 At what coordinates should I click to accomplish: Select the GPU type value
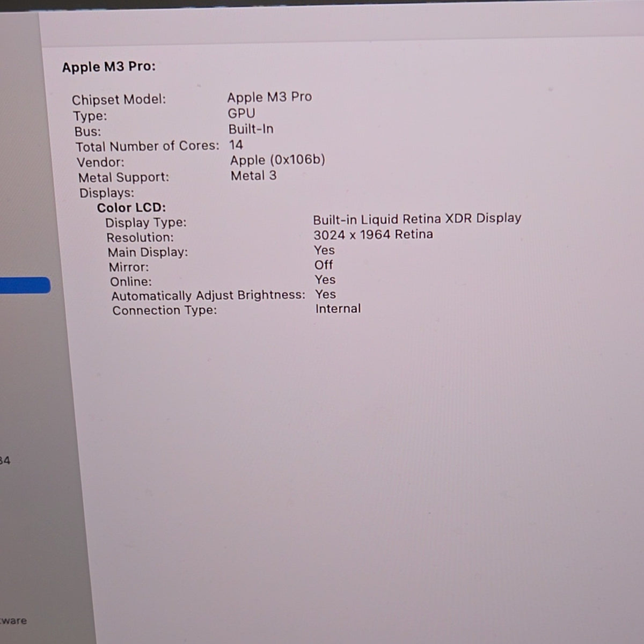tap(241, 113)
